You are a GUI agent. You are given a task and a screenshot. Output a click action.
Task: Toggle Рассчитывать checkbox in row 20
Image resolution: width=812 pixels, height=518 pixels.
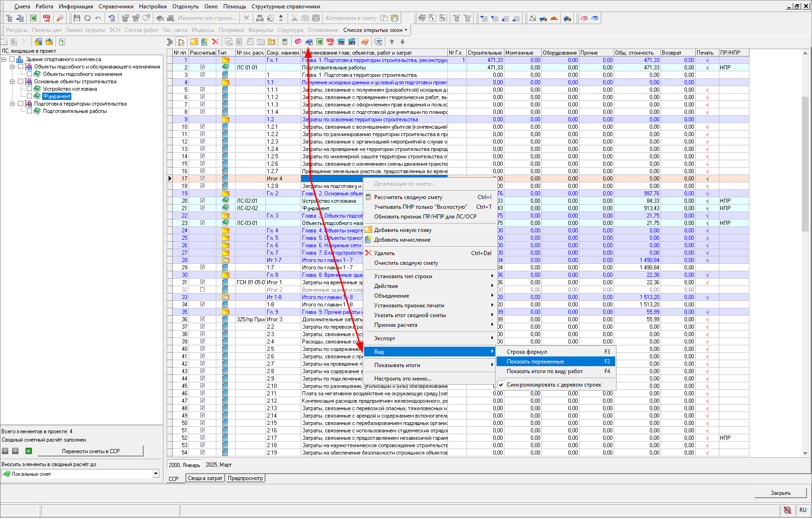click(x=202, y=201)
